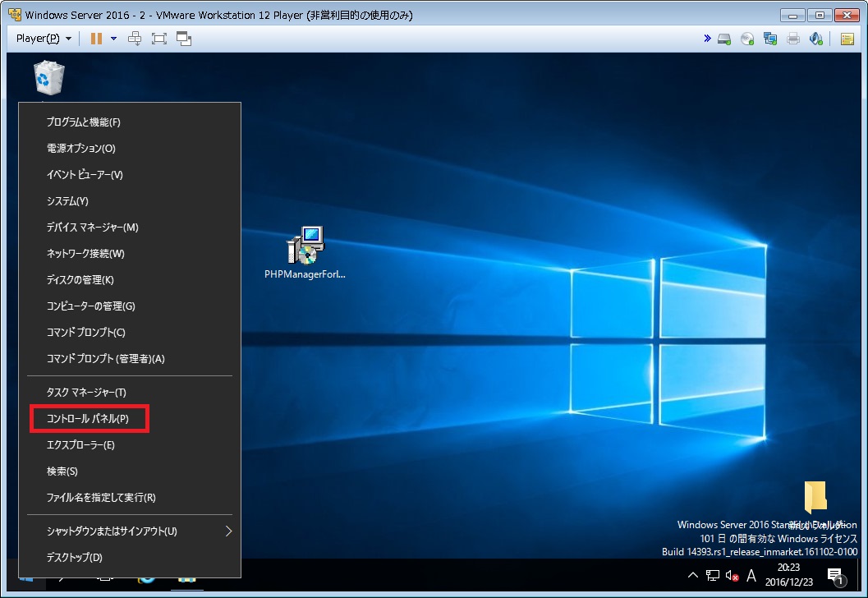Select the yellow folder icon on the desktop
Viewport: 868px width, 598px height.
[816, 496]
